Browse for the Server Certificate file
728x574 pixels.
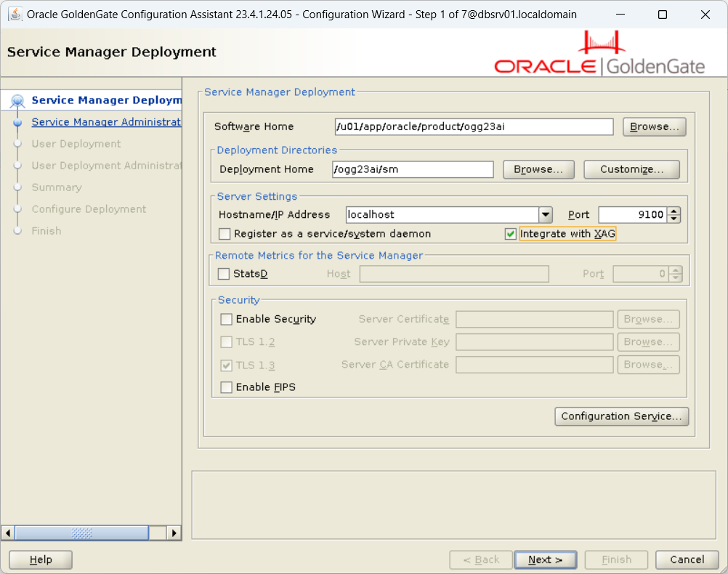tap(648, 320)
